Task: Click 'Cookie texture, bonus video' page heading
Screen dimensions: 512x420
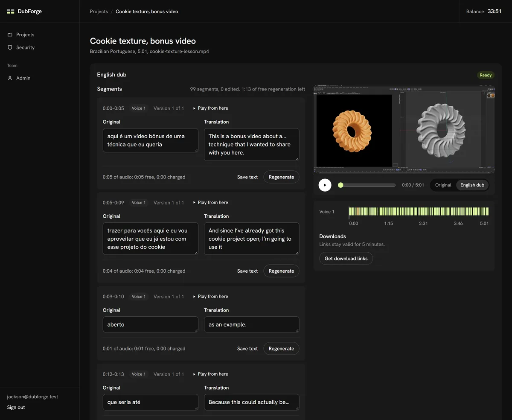Action: click(x=143, y=41)
